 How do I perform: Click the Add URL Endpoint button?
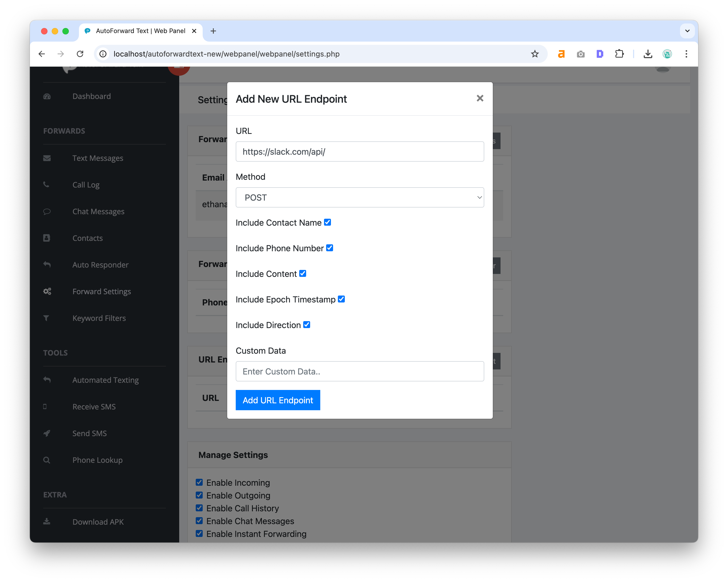tap(278, 400)
